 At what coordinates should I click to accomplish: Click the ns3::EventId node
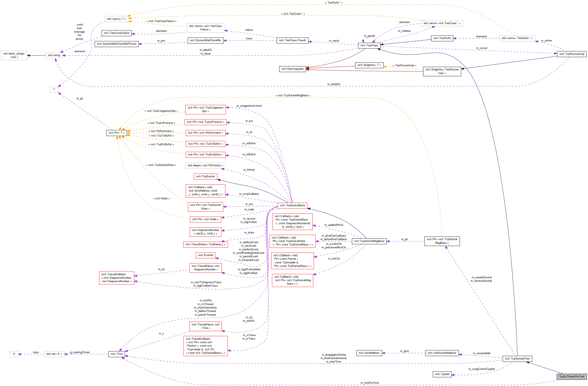(205, 255)
